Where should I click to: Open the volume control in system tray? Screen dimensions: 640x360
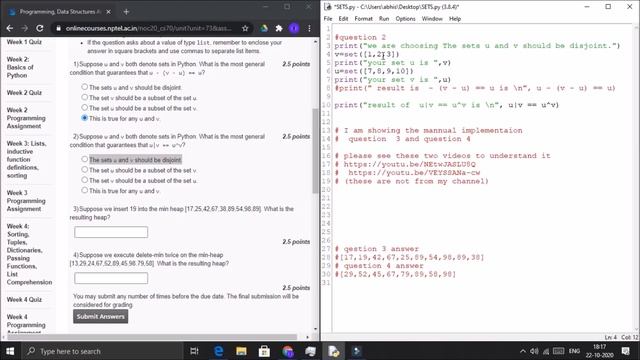(534, 351)
